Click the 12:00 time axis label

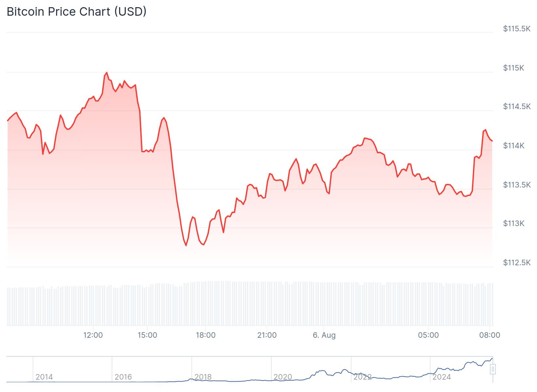pyautogui.click(x=93, y=335)
